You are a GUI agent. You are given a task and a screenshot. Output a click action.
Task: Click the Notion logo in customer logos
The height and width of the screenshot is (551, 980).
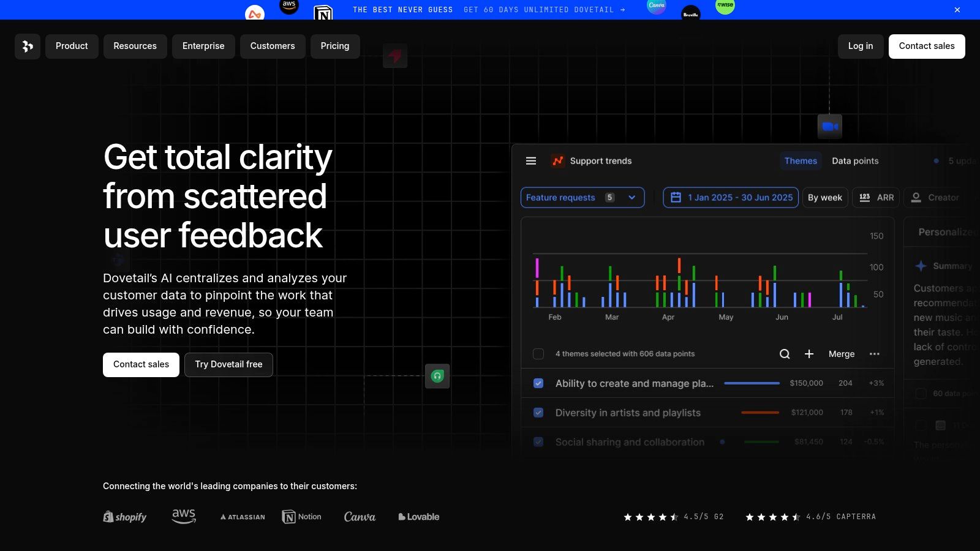301,517
